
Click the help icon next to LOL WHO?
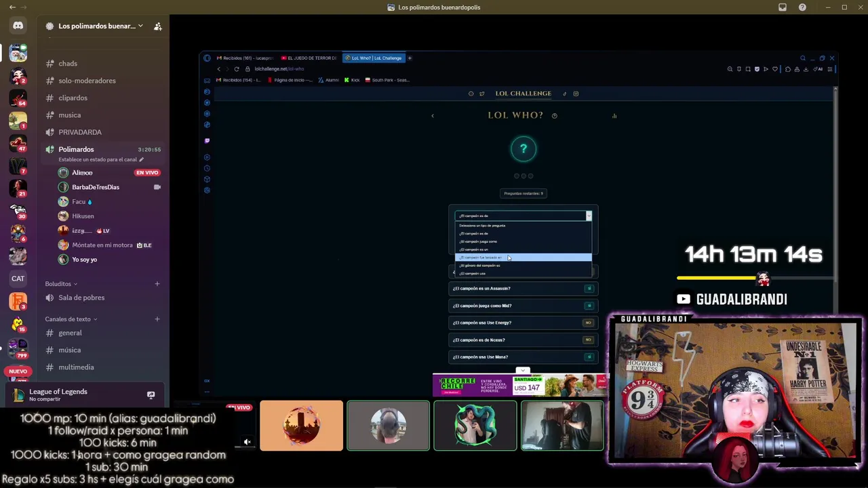tap(555, 116)
